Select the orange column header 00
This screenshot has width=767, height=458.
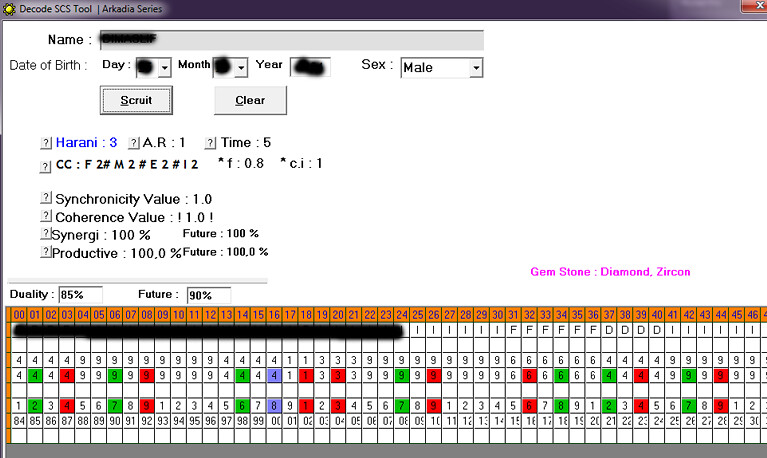pos(19,315)
